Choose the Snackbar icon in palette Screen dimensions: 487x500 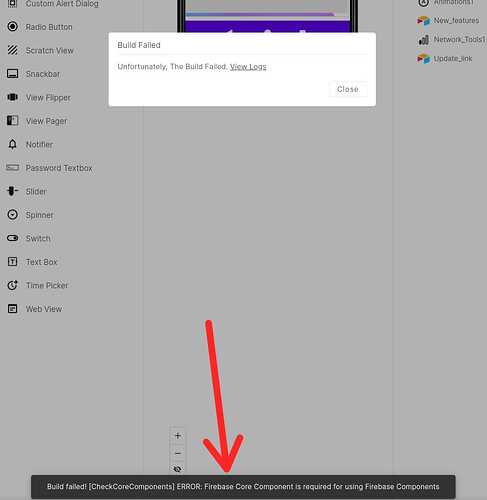click(x=13, y=73)
